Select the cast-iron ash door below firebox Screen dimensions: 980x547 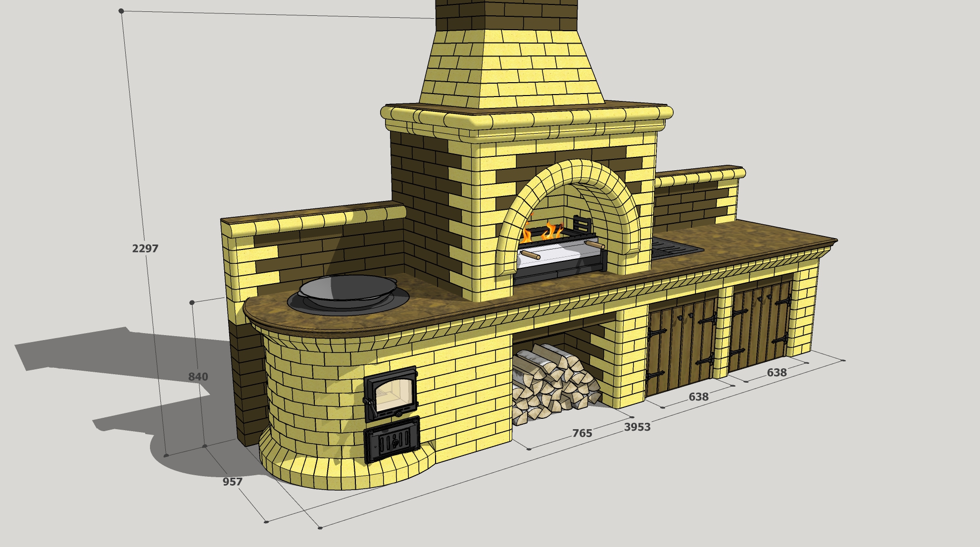click(392, 440)
